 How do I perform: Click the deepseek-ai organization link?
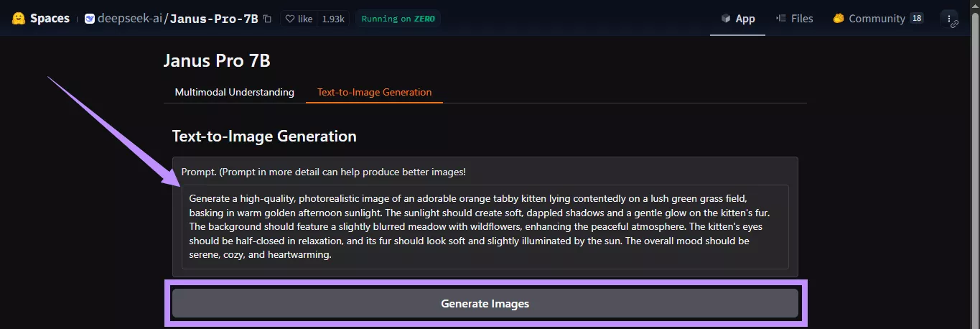coord(129,19)
